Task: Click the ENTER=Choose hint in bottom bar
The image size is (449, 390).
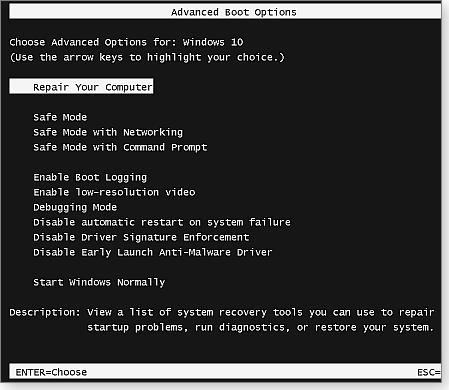Action: pyautogui.click(x=51, y=372)
